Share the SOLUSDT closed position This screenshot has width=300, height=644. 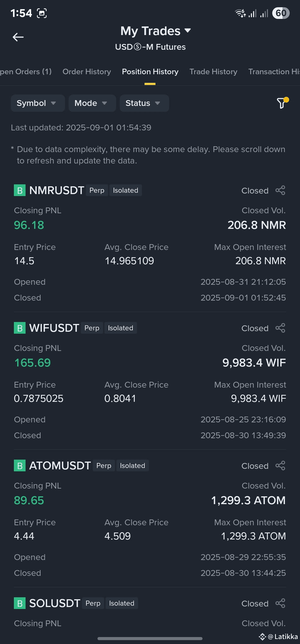(x=280, y=603)
